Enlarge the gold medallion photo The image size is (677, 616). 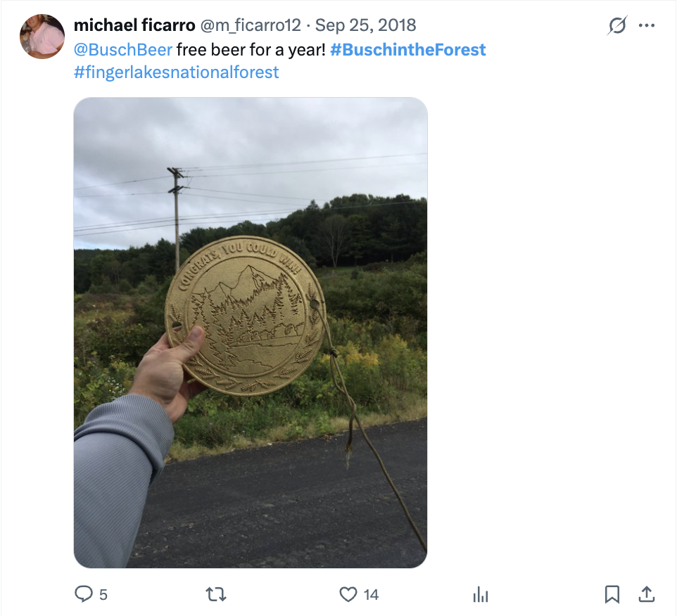pos(251,333)
